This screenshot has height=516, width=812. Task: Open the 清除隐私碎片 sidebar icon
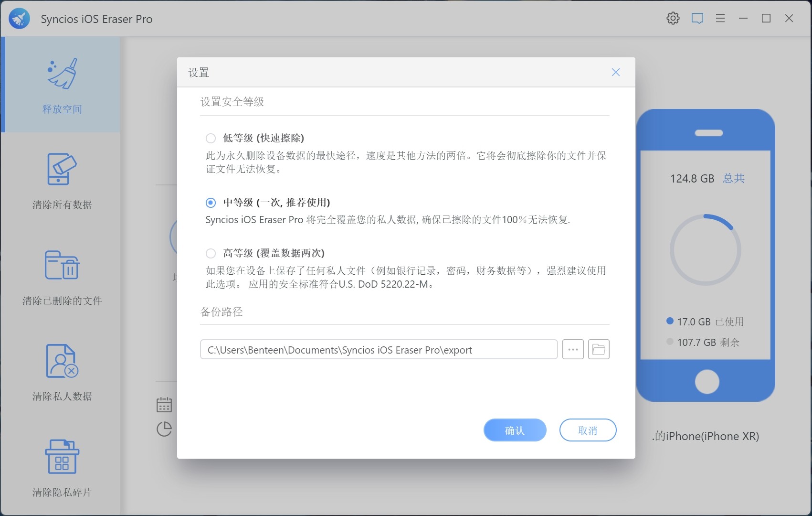(x=62, y=456)
